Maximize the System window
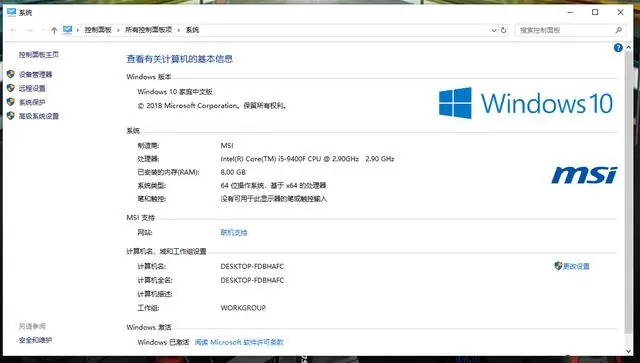The height and width of the screenshot is (363, 640). click(595, 13)
